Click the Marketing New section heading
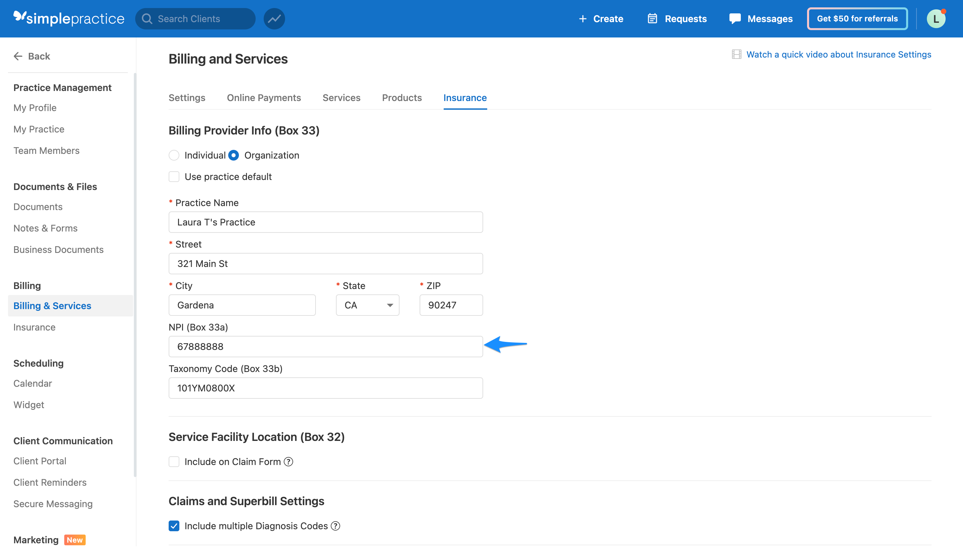Viewport: 963px width, 560px height. (49, 540)
